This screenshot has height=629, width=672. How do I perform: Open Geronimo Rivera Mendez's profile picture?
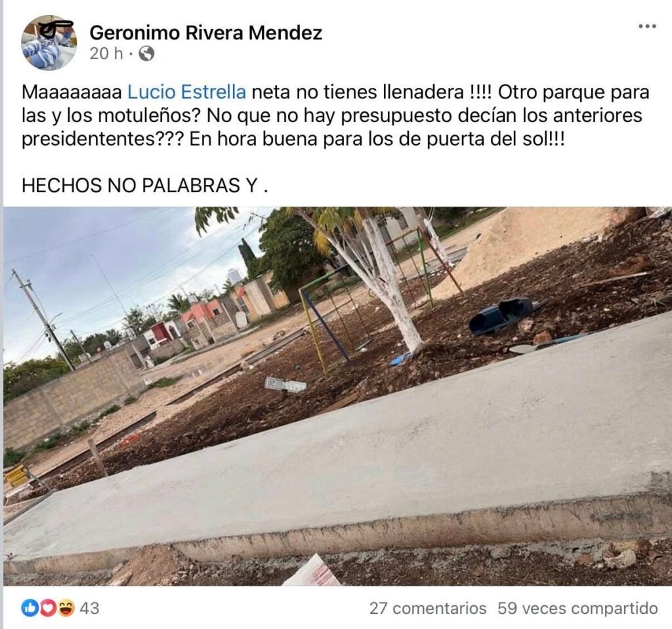point(49,43)
